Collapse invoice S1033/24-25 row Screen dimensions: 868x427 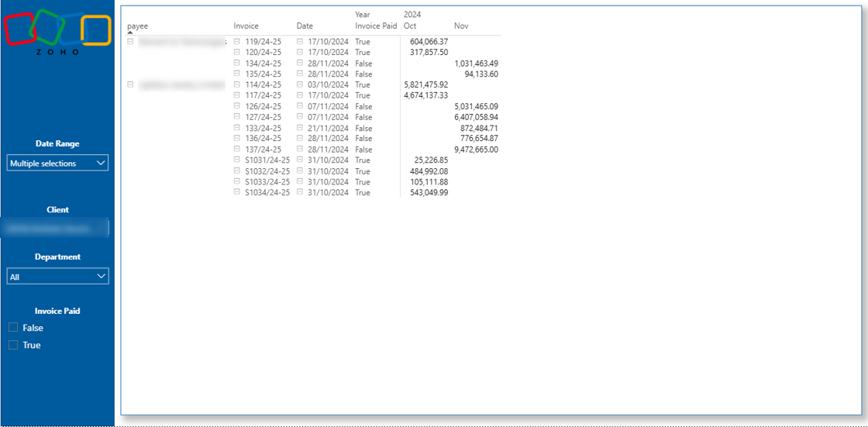[237, 181]
